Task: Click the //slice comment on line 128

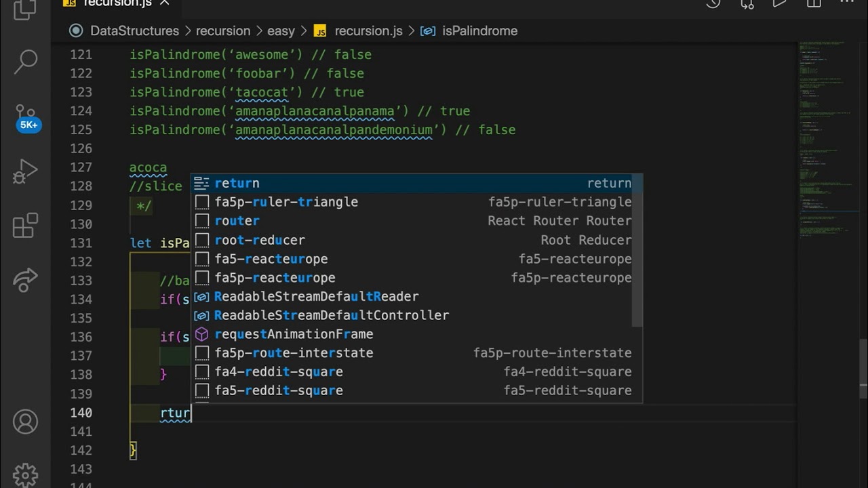Action: click(x=156, y=186)
